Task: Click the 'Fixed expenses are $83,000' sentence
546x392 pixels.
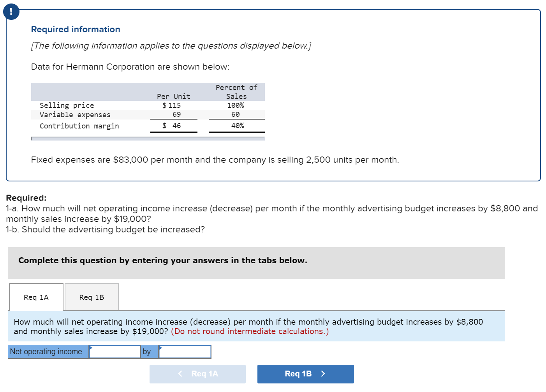Action: click(215, 160)
